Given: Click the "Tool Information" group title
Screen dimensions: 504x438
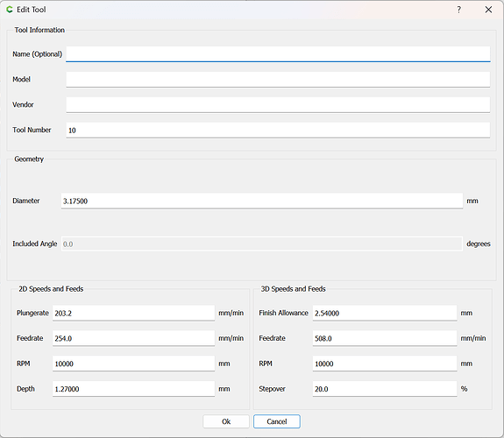Looking at the screenshot, I should click(x=39, y=30).
